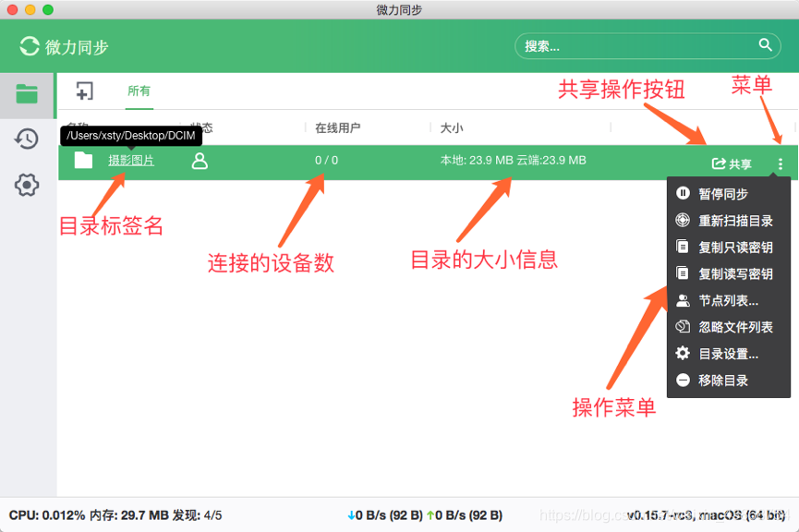Click the icon beside 忽略文件列表

(x=683, y=327)
